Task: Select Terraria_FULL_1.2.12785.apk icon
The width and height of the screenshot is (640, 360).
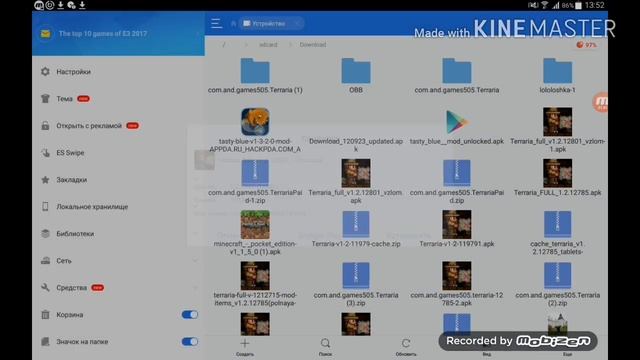Action: [558, 173]
